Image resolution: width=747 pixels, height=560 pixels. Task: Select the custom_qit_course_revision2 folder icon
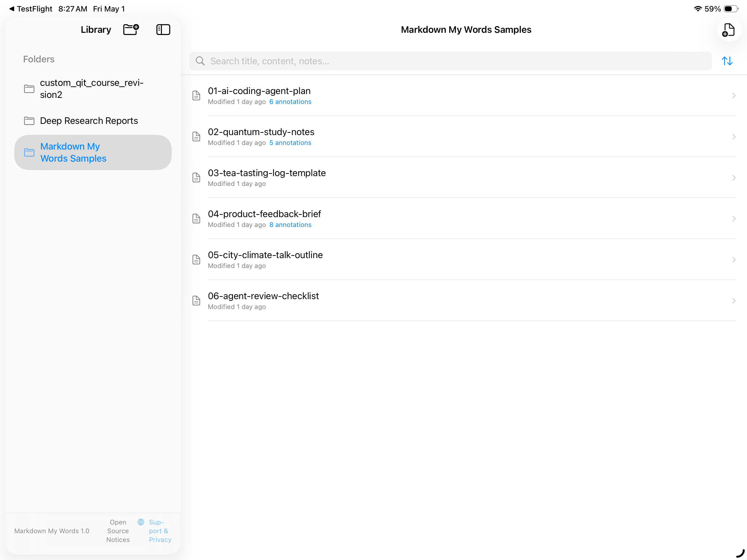coord(29,89)
